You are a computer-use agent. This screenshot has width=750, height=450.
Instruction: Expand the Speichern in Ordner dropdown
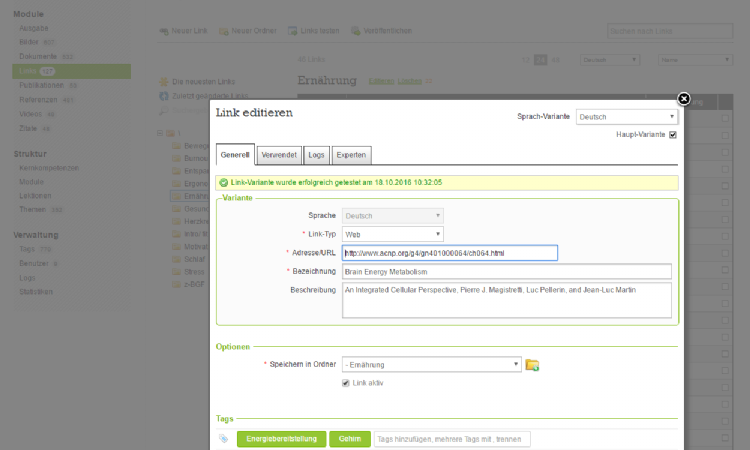point(431,365)
